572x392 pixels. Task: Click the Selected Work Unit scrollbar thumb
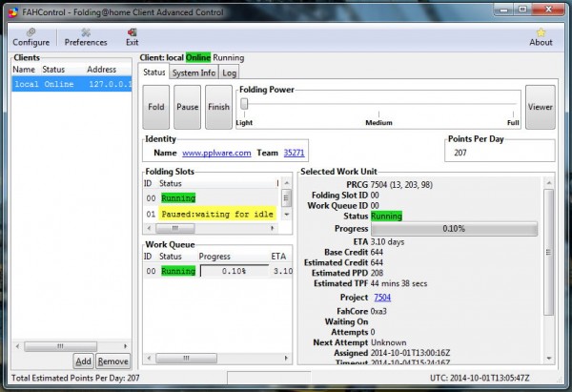[x=549, y=252]
